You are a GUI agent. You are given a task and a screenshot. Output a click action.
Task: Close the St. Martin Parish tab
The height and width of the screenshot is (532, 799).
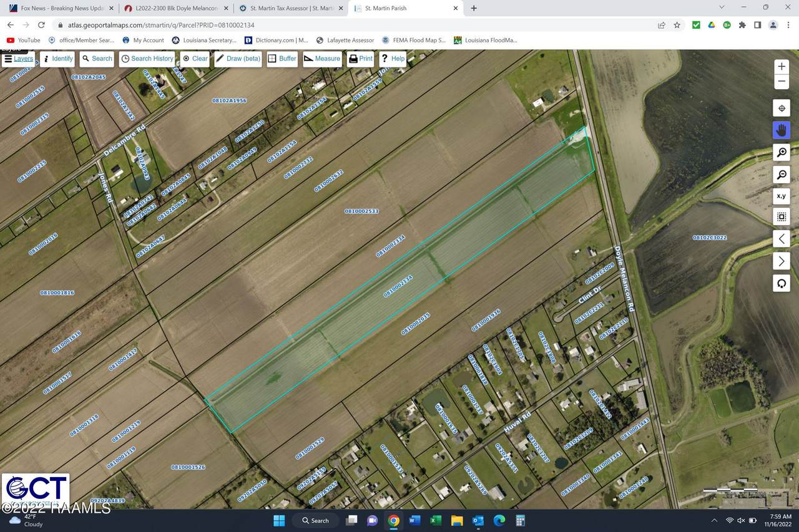point(455,8)
